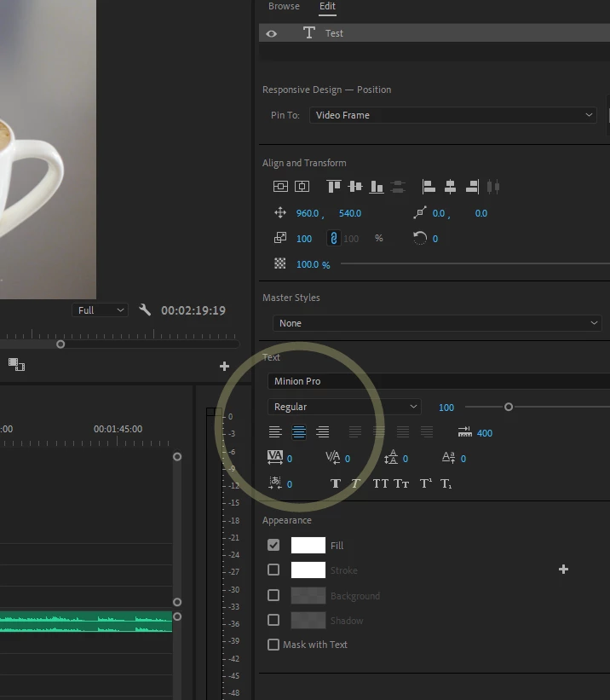Viewport: 610px width, 700px height.
Task: Click the white Fill color swatch
Action: (x=308, y=545)
